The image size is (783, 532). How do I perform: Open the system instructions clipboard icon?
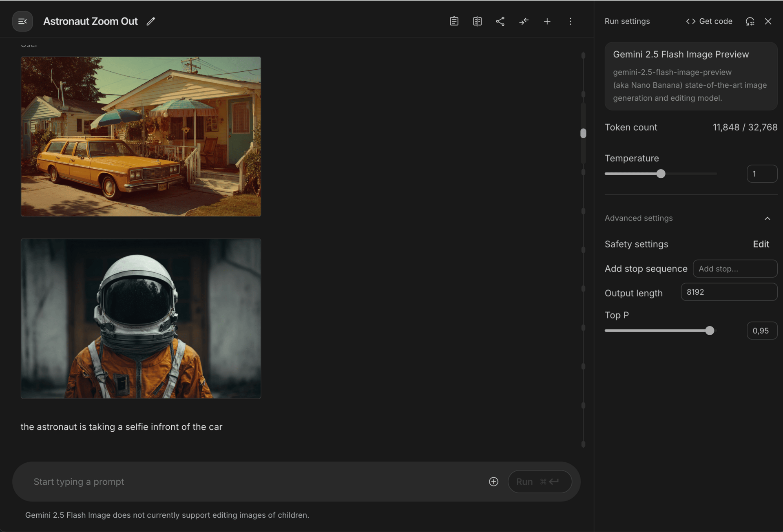(x=454, y=21)
